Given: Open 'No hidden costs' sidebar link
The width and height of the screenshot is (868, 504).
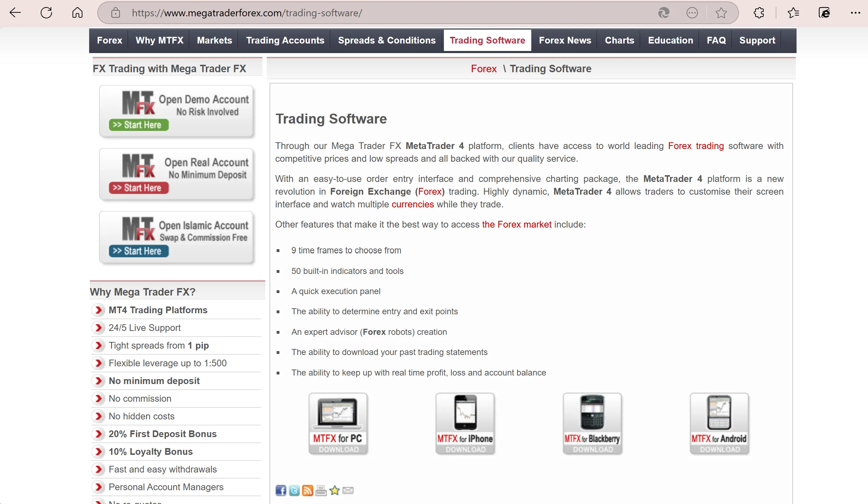Looking at the screenshot, I should point(141,416).
